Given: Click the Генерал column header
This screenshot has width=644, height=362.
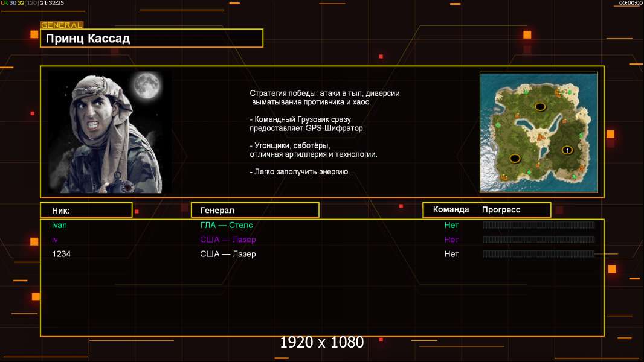Looking at the screenshot, I should 254,210.
